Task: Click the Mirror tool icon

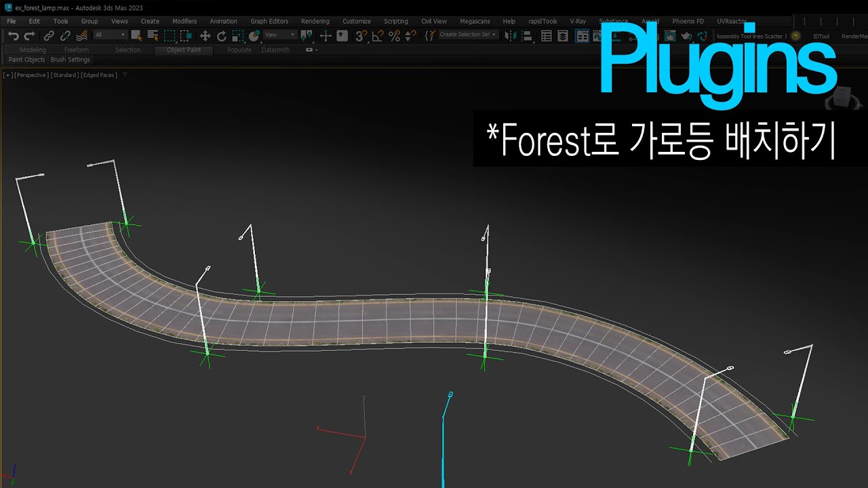Action: [510, 35]
